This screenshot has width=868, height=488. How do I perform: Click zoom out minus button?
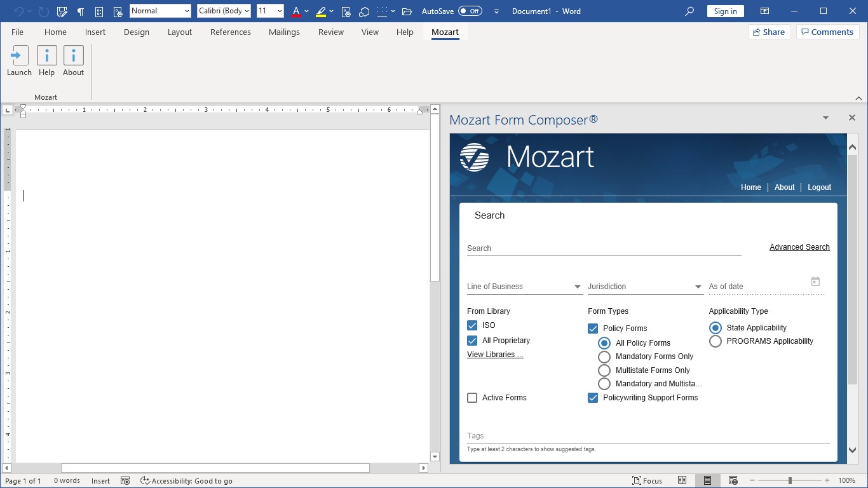point(752,481)
